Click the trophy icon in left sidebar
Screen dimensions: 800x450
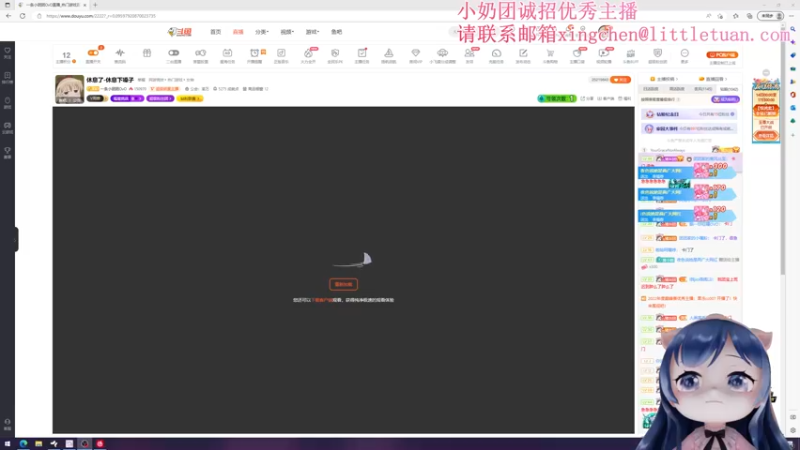(7, 151)
